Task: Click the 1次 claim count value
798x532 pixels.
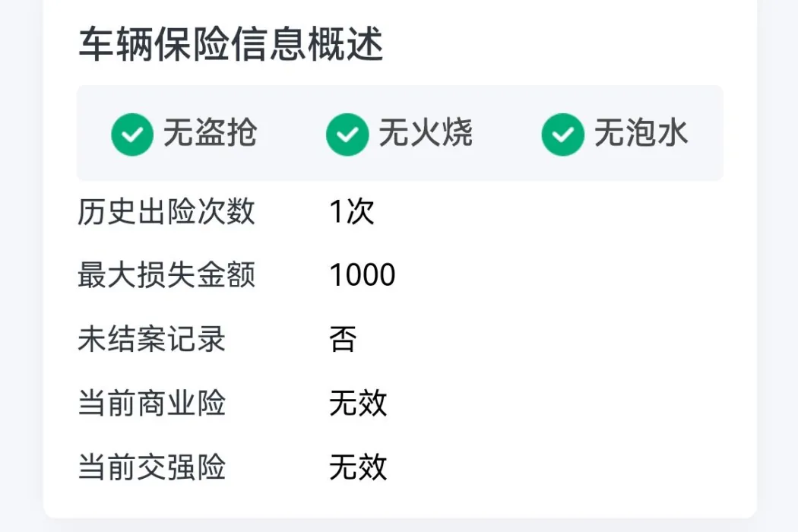Action: [352, 211]
